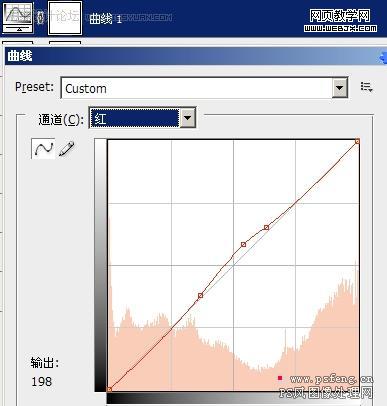This screenshot has width=387, height=406.
Task: Select the lowest middle curve control point
Action: (x=200, y=295)
